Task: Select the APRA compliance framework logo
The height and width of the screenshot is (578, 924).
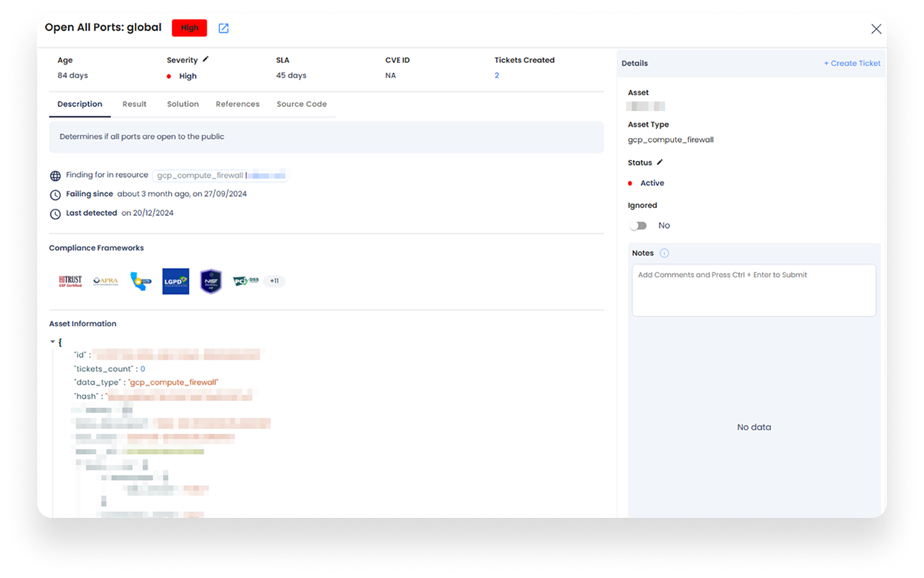Action: pos(105,281)
